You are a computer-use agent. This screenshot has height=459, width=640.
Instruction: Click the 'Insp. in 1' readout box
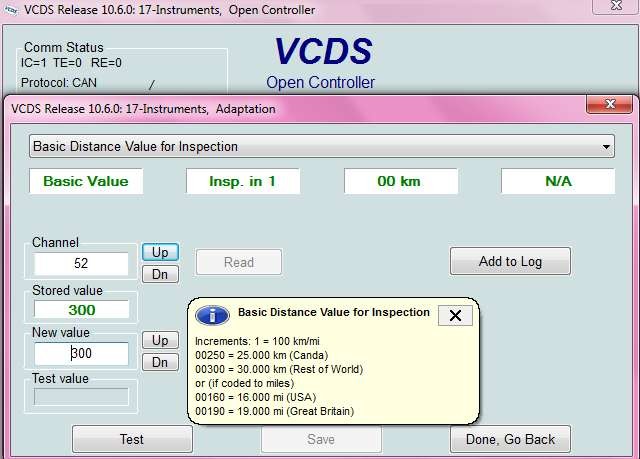click(243, 181)
